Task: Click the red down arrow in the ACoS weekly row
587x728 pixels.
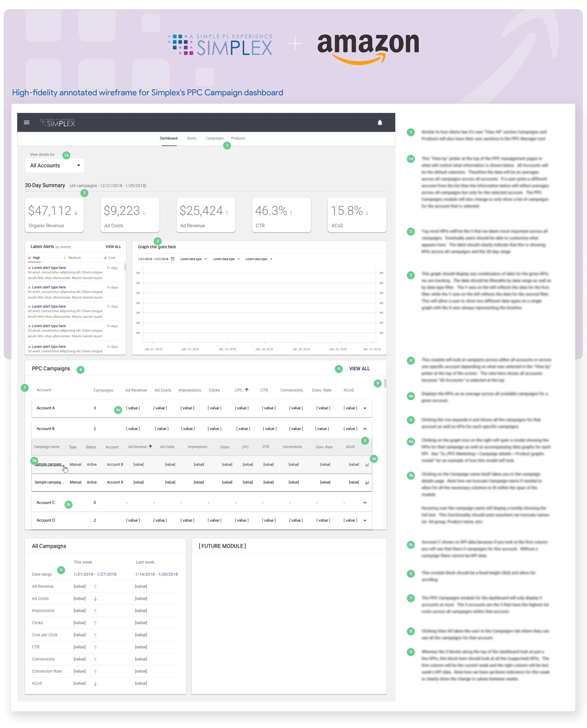Action: click(95, 684)
